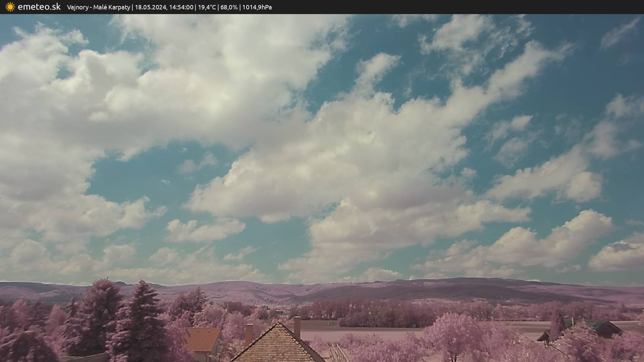Click the sun icon in the header
The width and height of the screenshot is (644, 362).
10,7
